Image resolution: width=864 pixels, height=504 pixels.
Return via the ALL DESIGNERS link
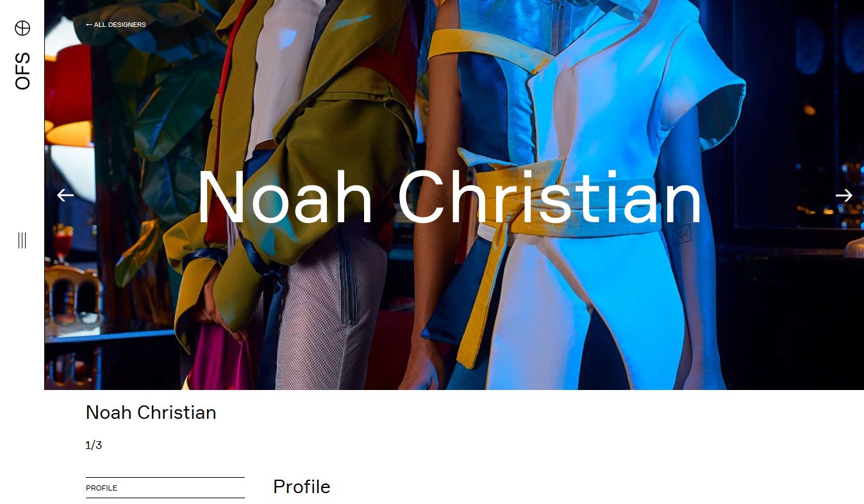[116, 25]
